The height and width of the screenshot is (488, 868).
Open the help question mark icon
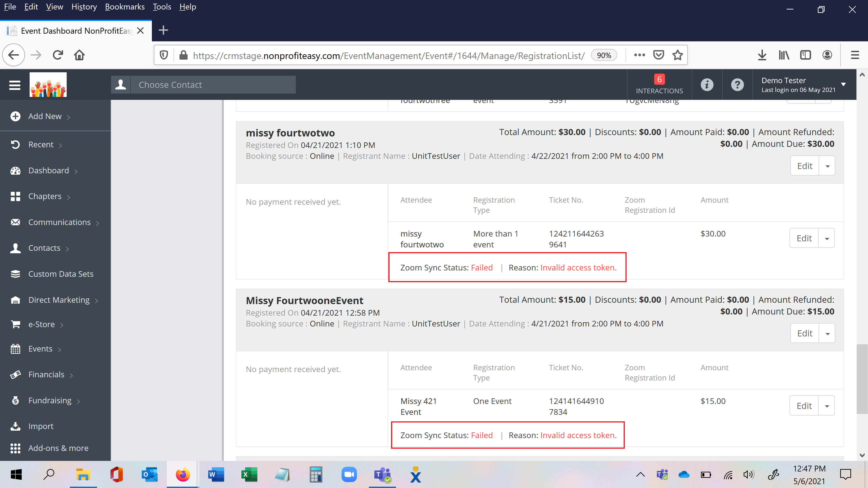(737, 84)
